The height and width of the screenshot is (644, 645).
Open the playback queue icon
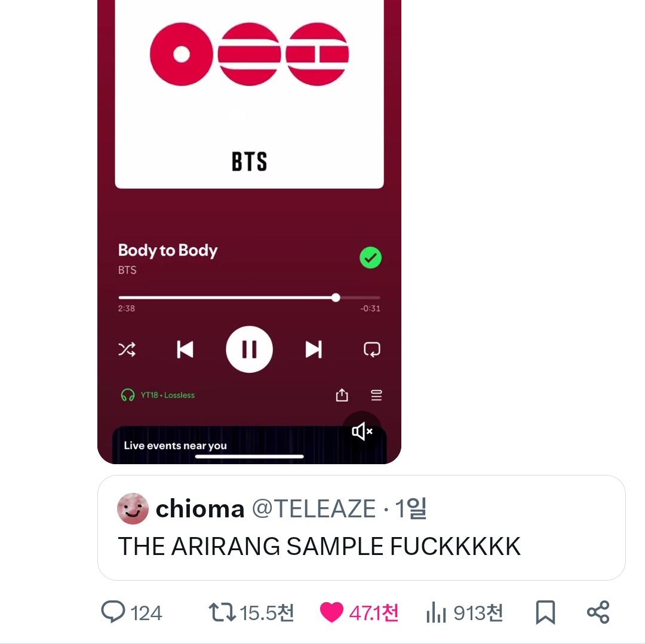pos(376,395)
